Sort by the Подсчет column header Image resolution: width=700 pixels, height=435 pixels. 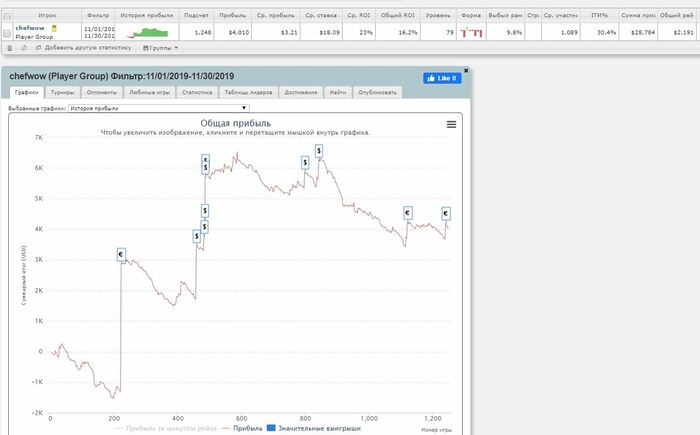[196, 15]
